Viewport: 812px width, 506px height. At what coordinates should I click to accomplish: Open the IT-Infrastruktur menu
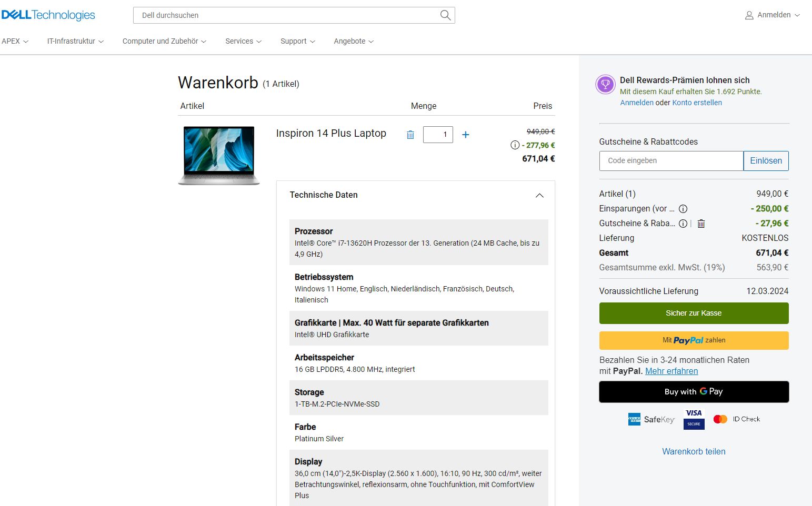(75, 41)
